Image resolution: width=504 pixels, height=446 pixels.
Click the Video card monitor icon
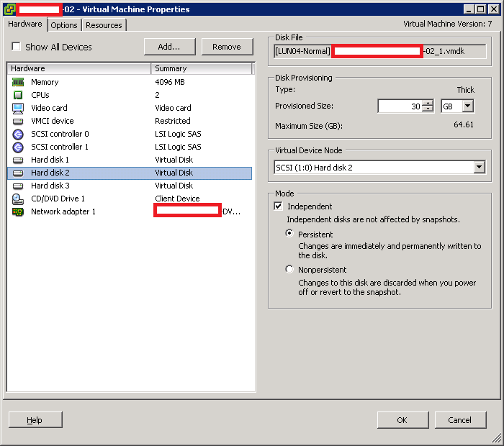tap(18, 108)
